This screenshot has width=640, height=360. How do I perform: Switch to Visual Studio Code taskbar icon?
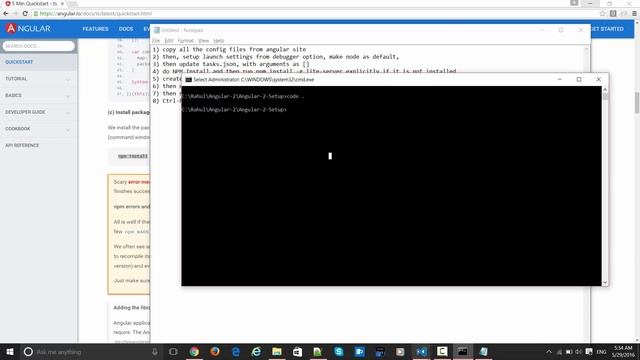coord(421,351)
